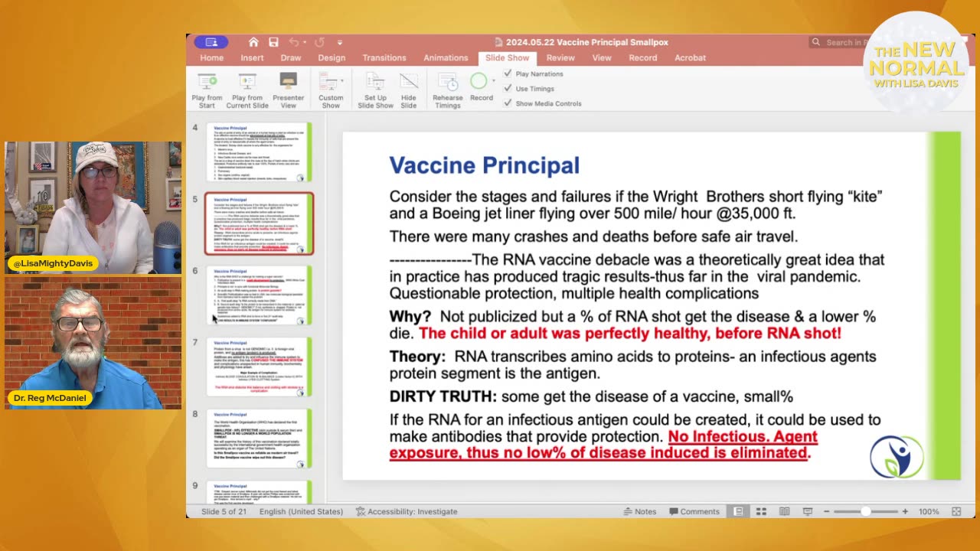
Task: Toggle Use Timings checkbox
Action: click(508, 88)
